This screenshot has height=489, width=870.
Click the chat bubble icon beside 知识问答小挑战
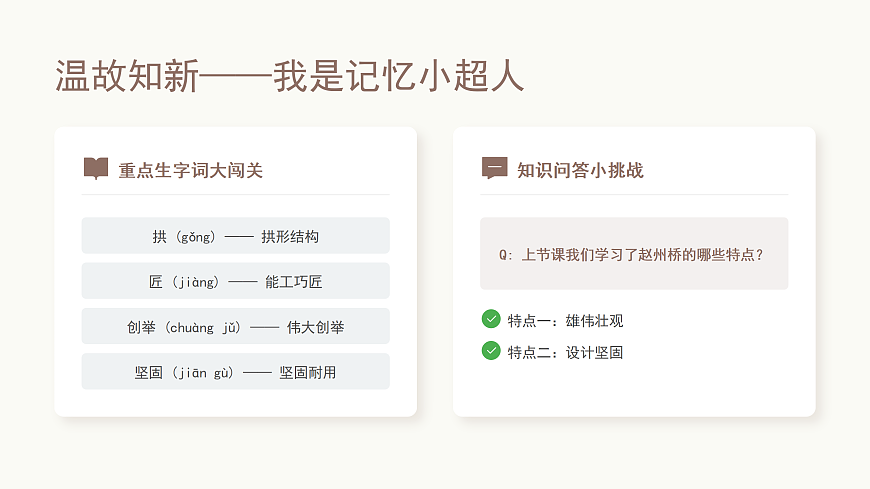coord(494,168)
